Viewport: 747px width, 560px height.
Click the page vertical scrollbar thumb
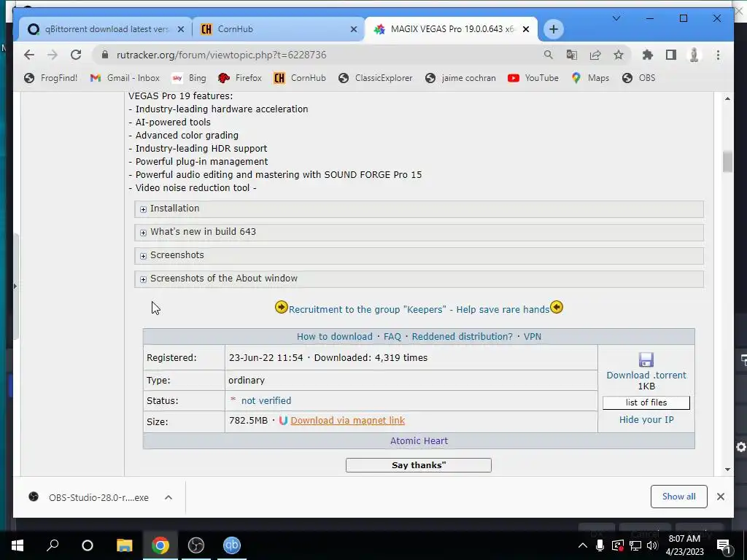click(x=727, y=162)
